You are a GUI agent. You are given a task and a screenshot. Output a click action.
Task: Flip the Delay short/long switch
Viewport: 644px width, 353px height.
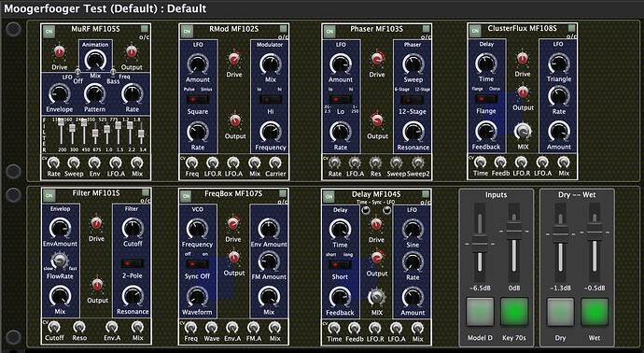[x=340, y=264]
